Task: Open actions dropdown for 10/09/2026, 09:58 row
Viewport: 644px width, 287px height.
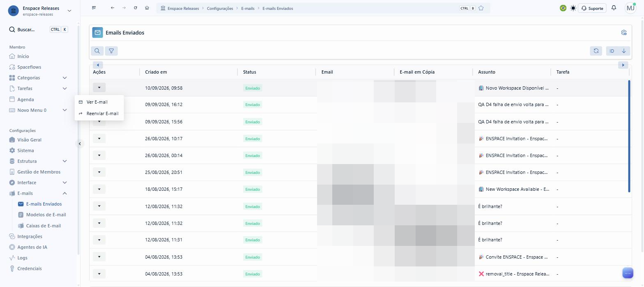Action: click(99, 88)
